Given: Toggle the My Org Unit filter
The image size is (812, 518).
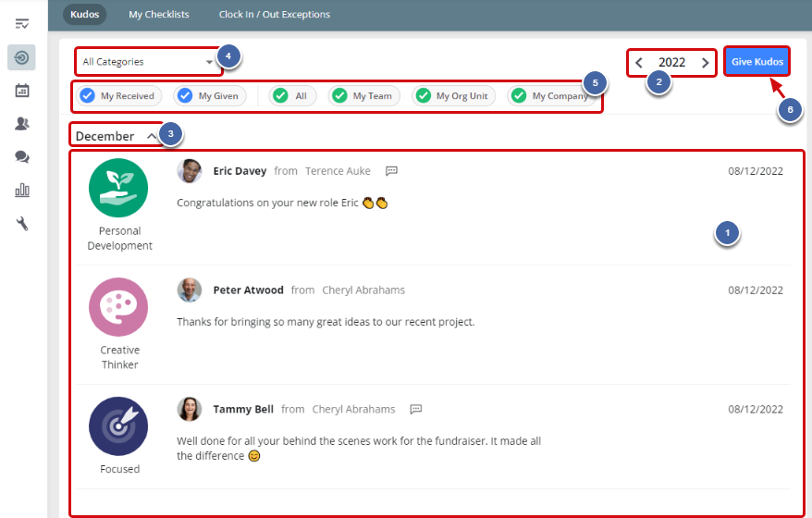Looking at the screenshot, I should [x=453, y=96].
